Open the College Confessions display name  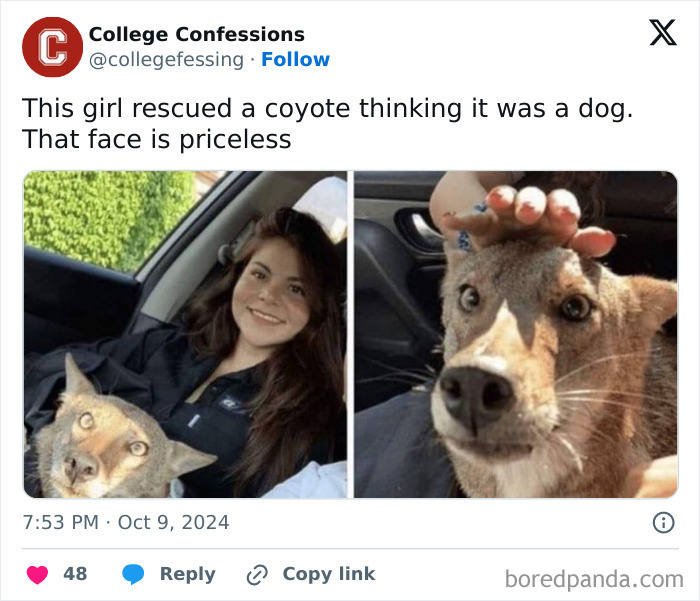click(196, 34)
